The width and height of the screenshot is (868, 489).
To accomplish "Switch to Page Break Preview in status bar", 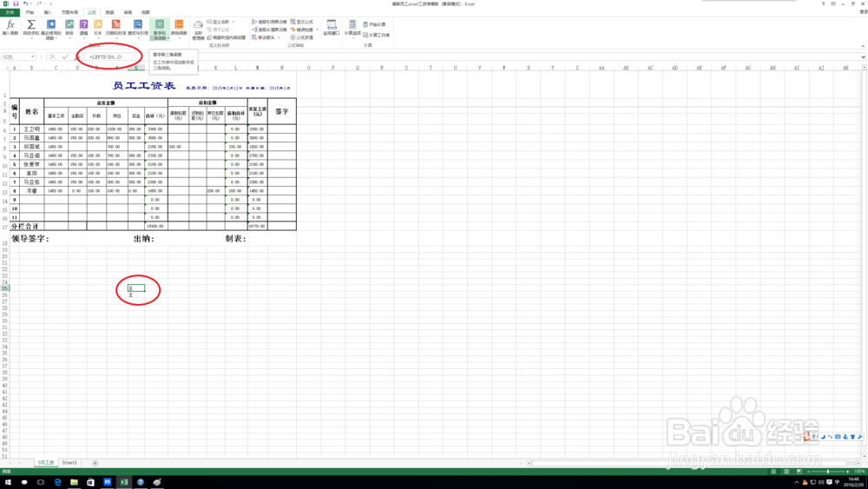I will 799,472.
